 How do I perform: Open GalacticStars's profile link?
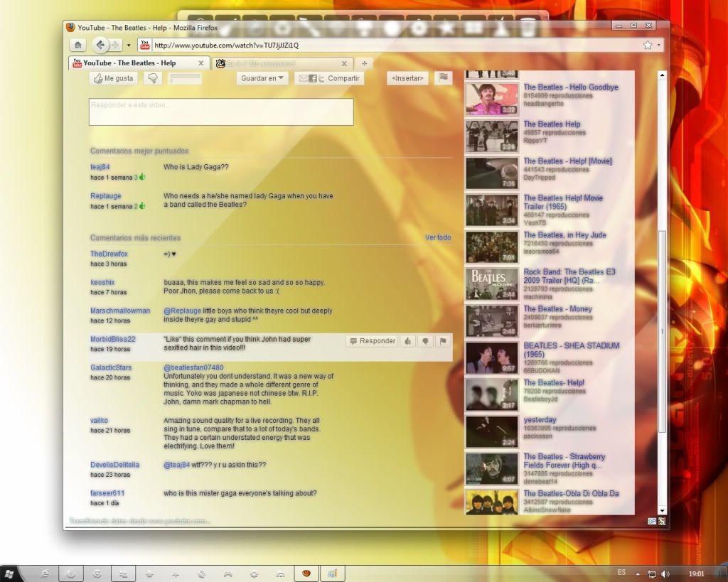click(111, 367)
